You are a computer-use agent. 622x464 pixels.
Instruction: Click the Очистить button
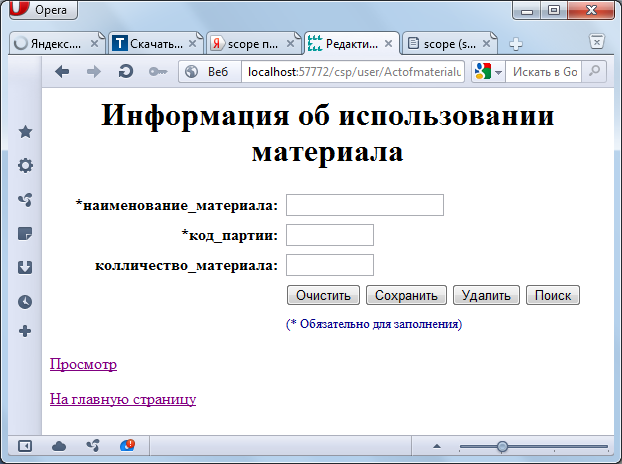pos(323,295)
